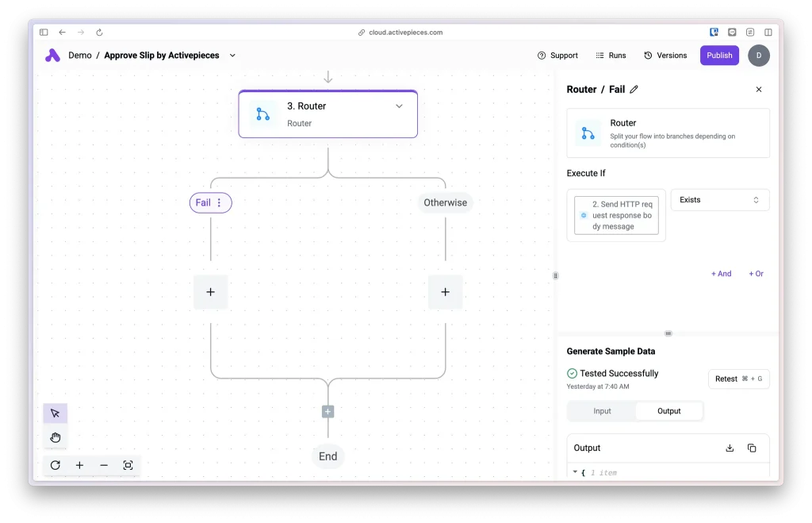
Task: Open the Fail branch three-dot menu
Action: pos(219,202)
